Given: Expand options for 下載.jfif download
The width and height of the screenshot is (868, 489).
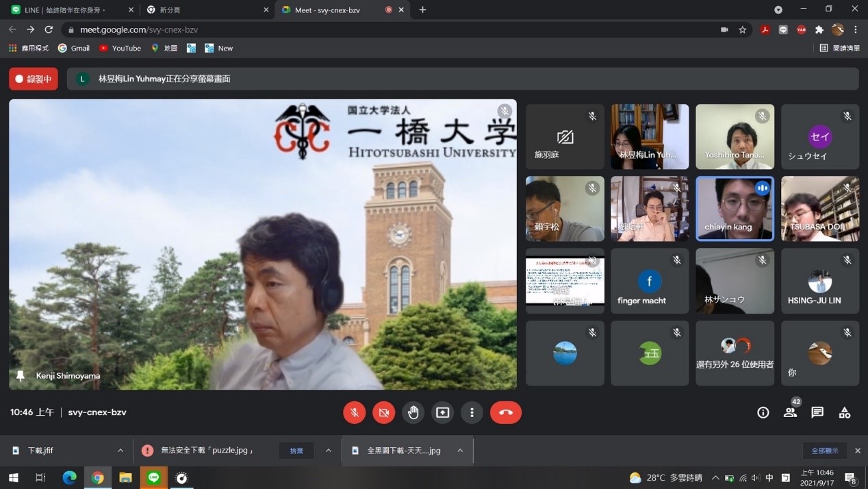Looking at the screenshot, I should coord(120,451).
